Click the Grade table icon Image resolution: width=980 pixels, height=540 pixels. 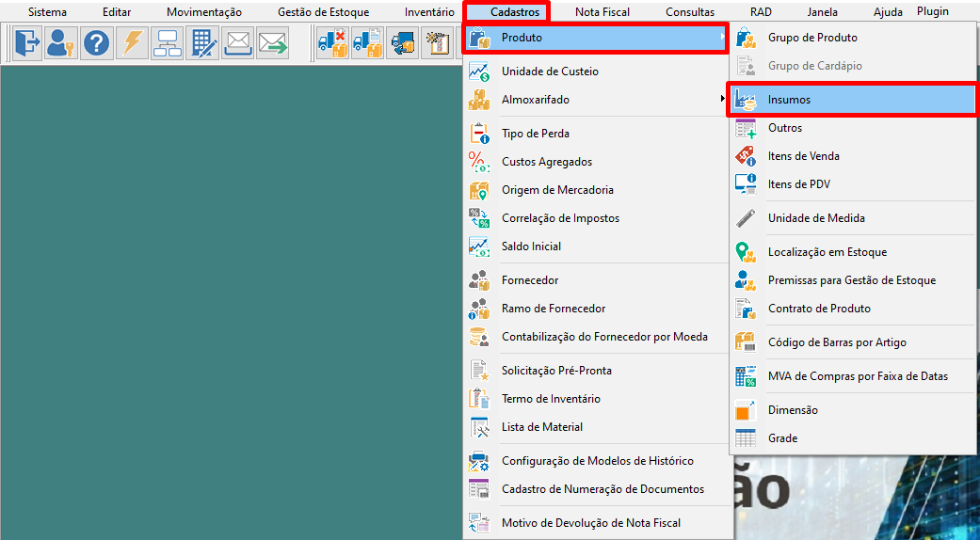coord(746,437)
